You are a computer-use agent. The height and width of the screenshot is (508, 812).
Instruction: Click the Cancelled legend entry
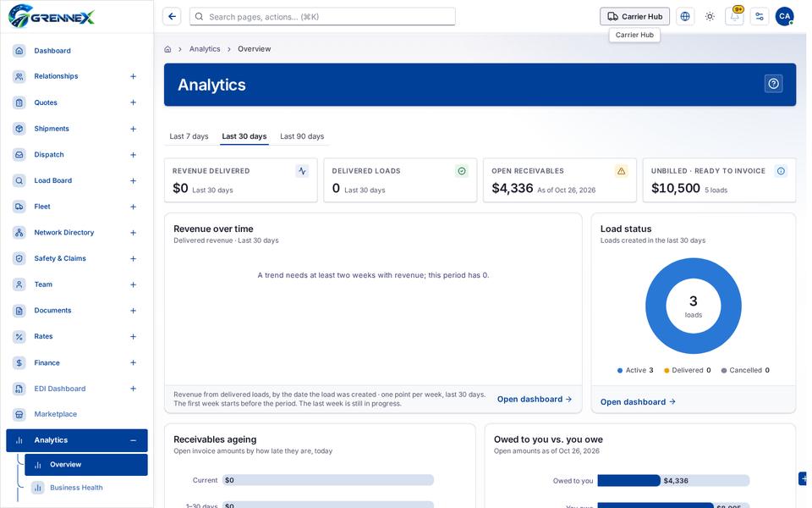pos(745,370)
